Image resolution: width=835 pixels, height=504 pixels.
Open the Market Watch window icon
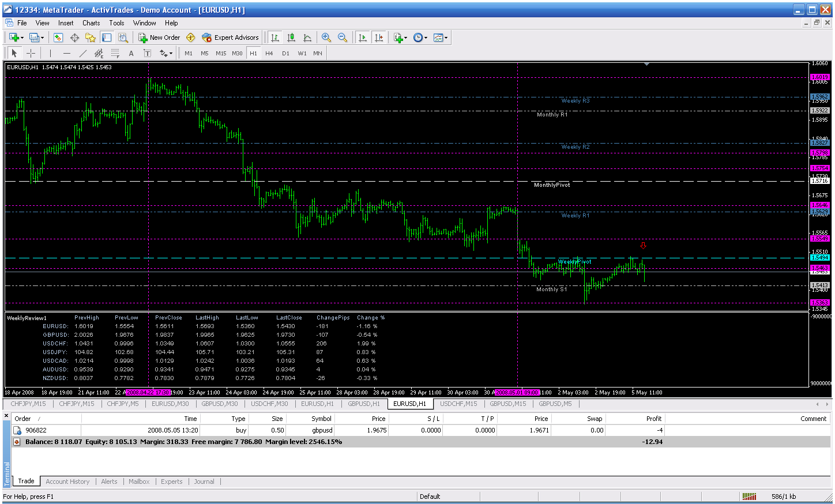point(58,37)
